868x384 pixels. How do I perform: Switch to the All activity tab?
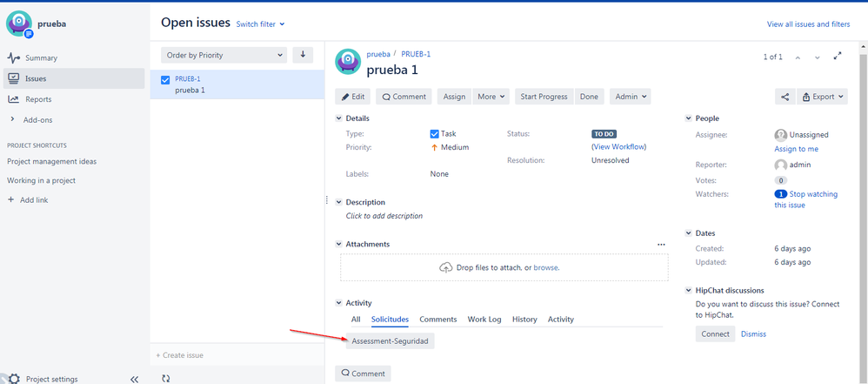[x=356, y=320]
